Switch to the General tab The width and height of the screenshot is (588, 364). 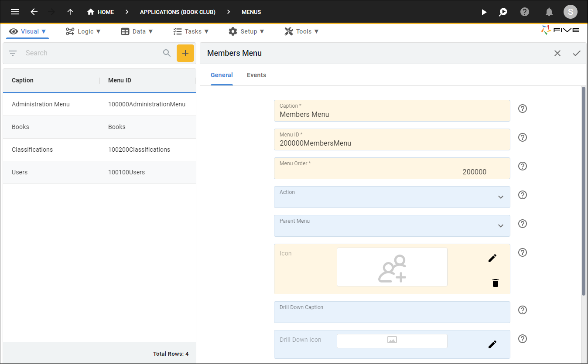222,75
